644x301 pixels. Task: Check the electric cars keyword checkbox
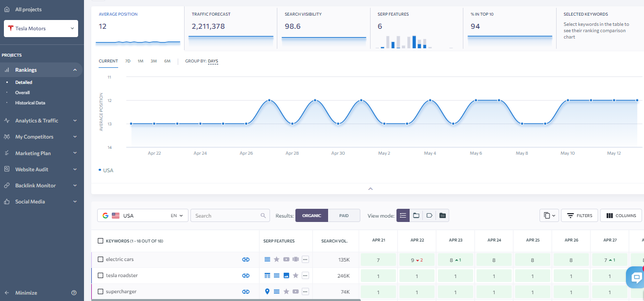pyautogui.click(x=101, y=260)
